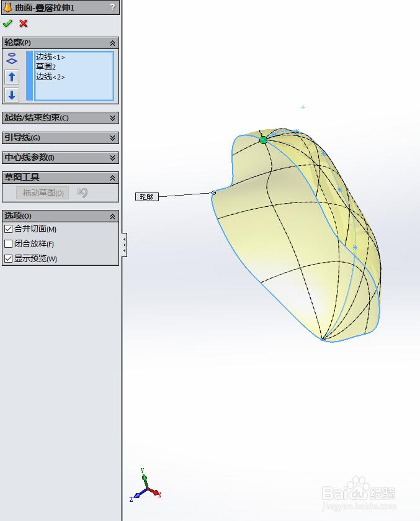Enable the 闭合放样 checkbox
The height and width of the screenshot is (521, 420).
pos(9,244)
